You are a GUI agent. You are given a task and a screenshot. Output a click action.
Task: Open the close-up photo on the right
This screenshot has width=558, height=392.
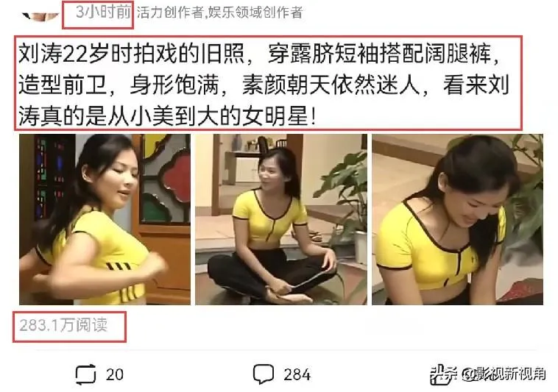[458, 219]
